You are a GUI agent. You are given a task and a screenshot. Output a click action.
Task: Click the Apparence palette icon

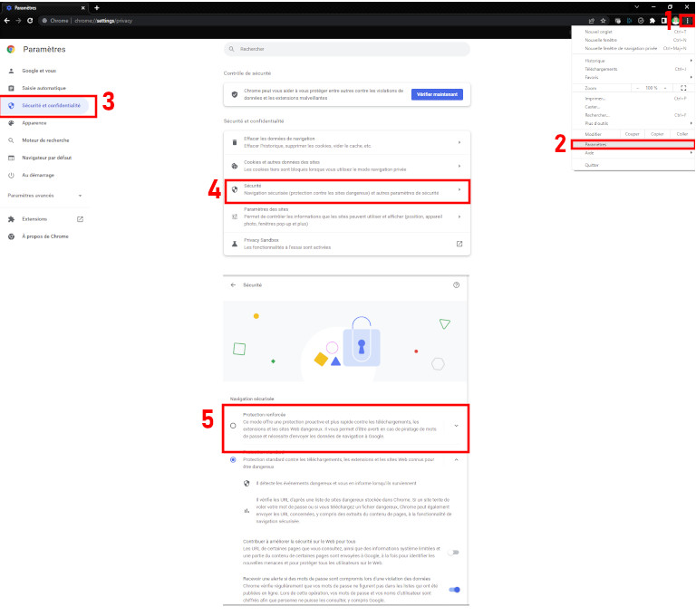pyautogui.click(x=11, y=123)
